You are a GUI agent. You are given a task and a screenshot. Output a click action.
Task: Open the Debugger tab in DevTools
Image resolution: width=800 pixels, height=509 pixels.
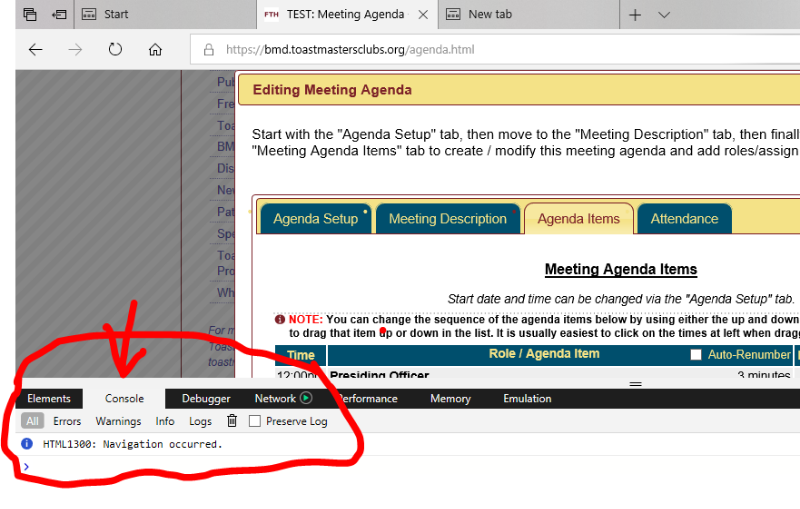point(206,398)
